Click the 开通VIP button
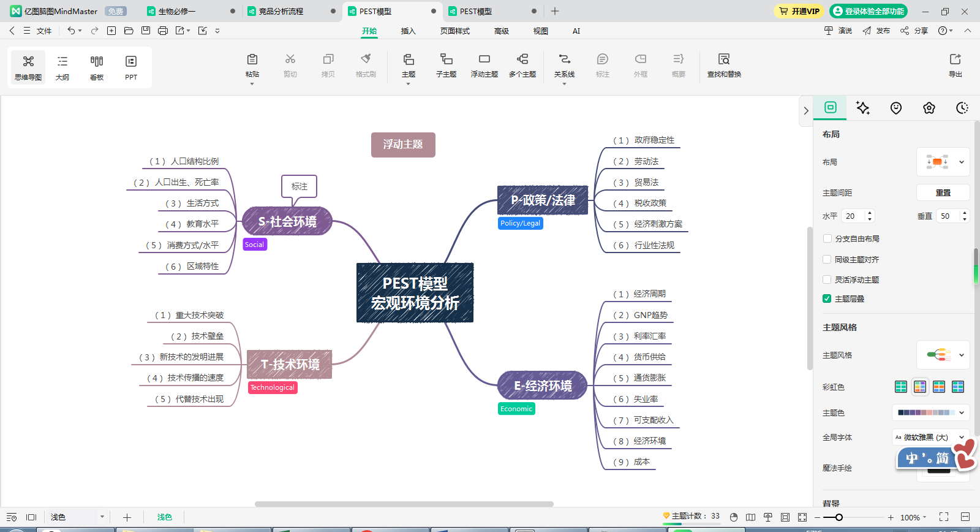Image resolution: width=980 pixels, height=532 pixels. (799, 11)
